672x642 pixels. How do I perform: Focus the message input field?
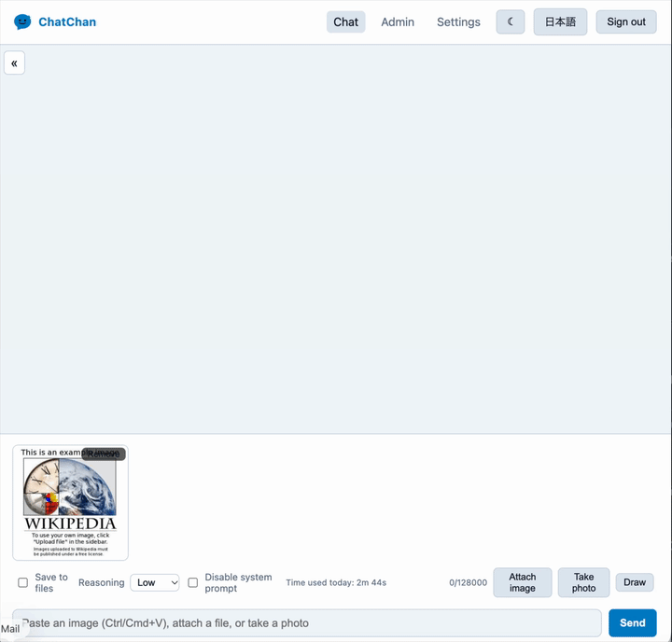click(x=307, y=622)
